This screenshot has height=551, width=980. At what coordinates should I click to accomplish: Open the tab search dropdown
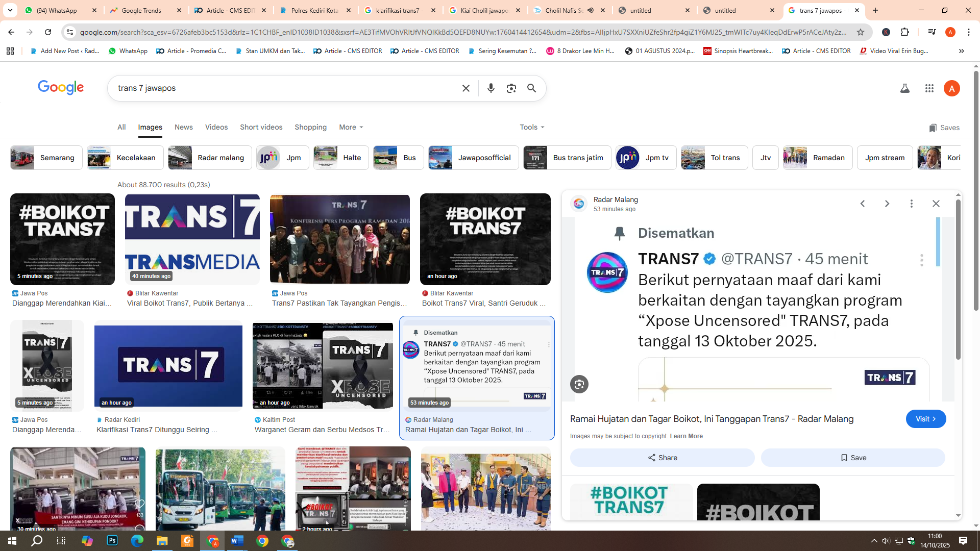pyautogui.click(x=10, y=10)
